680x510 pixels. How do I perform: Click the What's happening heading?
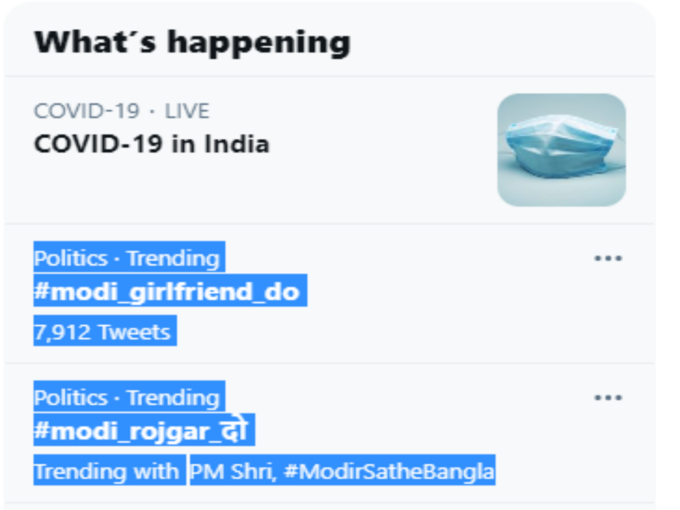pyautogui.click(x=193, y=42)
